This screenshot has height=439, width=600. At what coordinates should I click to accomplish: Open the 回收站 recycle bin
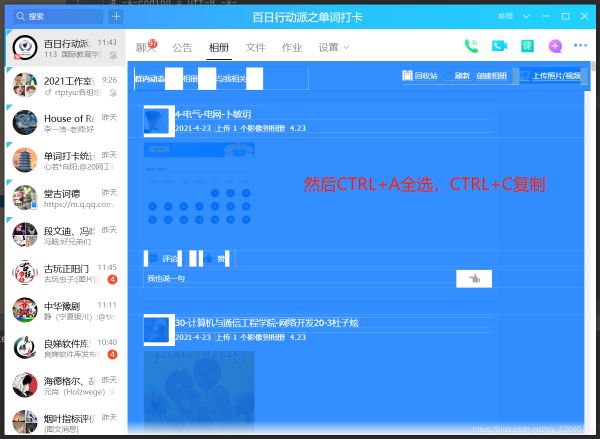coord(420,76)
